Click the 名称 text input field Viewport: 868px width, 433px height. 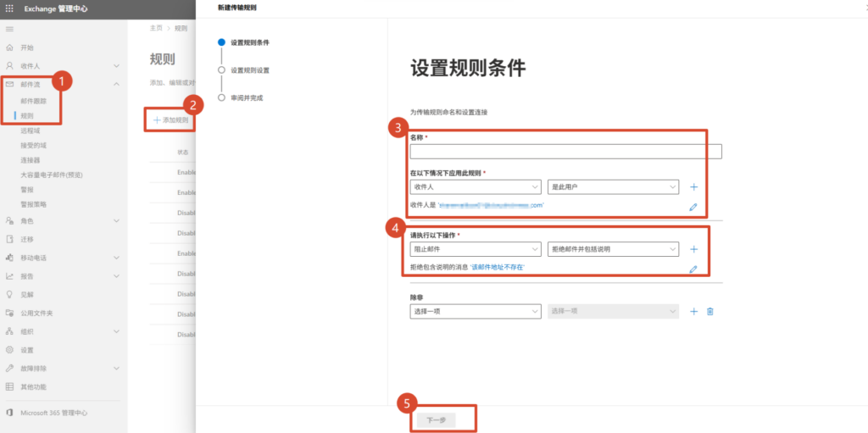(x=565, y=152)
